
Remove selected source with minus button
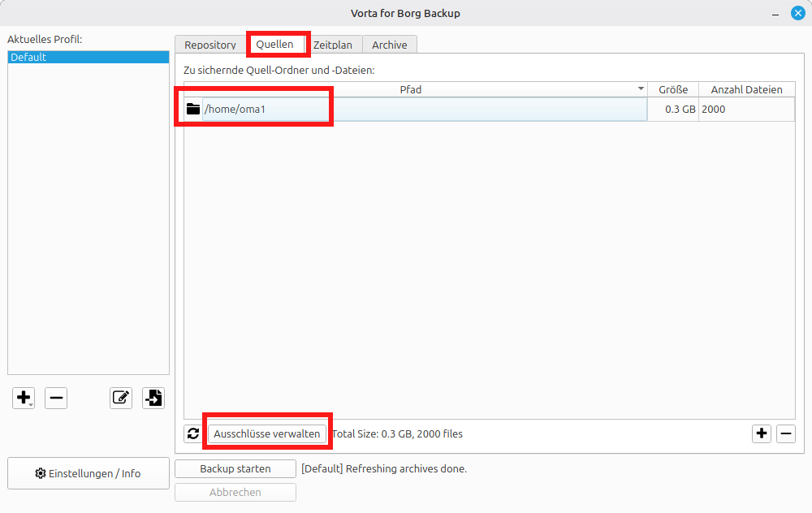point(785,433)
